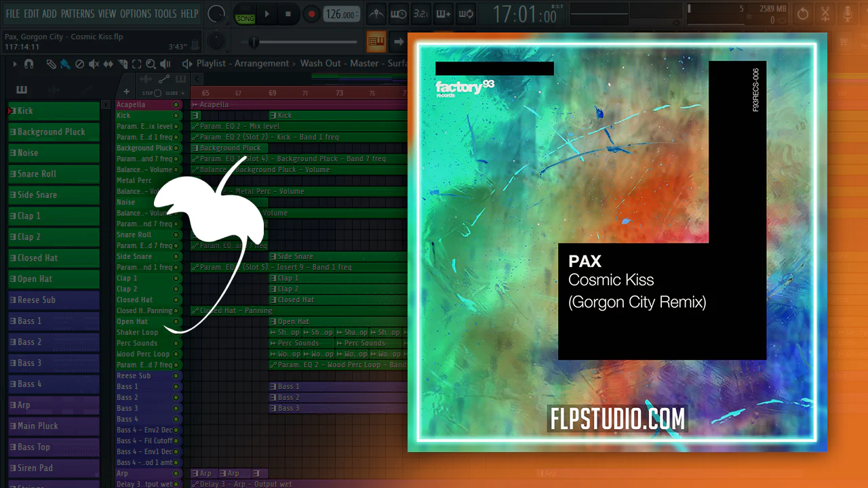Click the 'Wash Out' breadcrumb text
868x488 pixels.
[x=321, y=64]
